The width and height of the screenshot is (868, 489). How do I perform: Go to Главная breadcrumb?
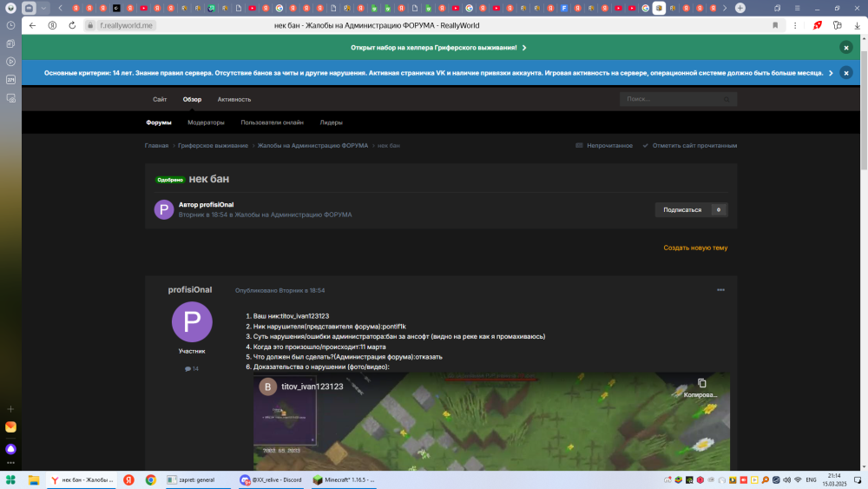coord(156,146)
